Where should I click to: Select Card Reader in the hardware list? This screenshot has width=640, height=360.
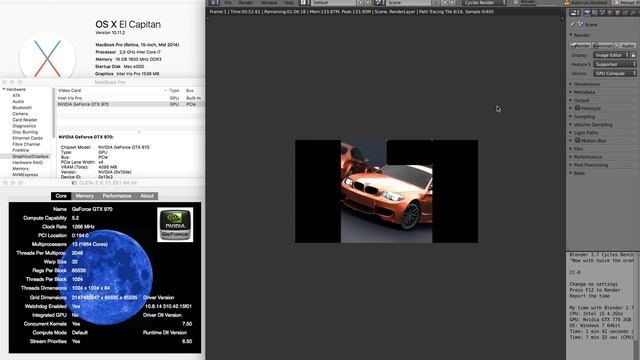click(x=25, y=120)
